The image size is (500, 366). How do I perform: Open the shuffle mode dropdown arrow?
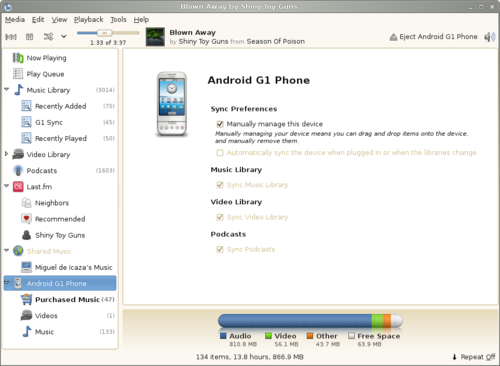[64, 36]
